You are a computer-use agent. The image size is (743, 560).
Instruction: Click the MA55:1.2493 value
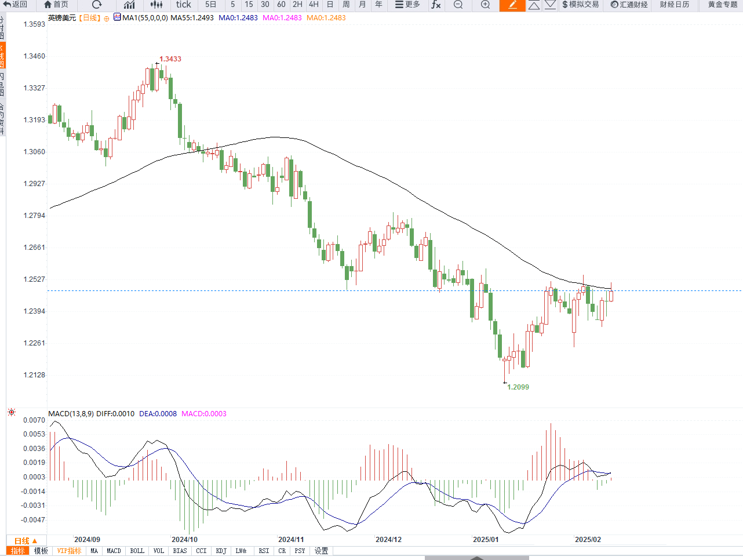pyautogui.click(x=192, y=18)
